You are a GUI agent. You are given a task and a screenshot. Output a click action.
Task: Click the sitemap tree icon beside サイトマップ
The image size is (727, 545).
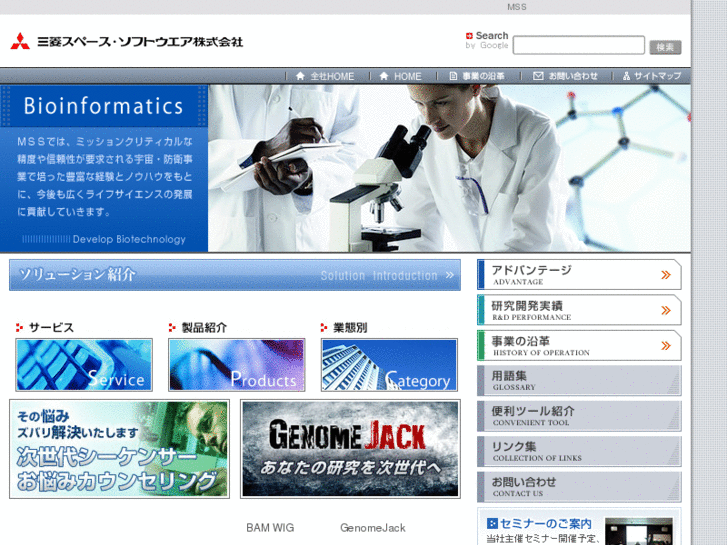(x=626, y=76)
